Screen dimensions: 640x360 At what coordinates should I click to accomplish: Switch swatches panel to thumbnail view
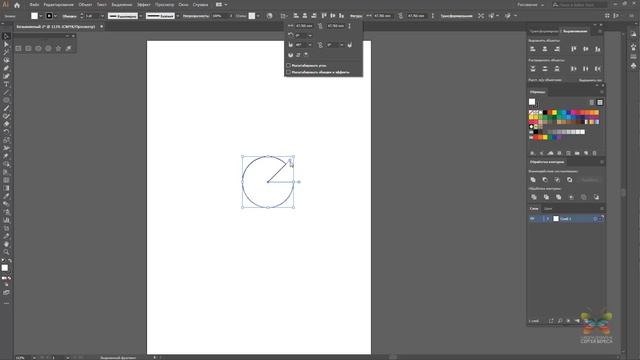click(600, 102)
